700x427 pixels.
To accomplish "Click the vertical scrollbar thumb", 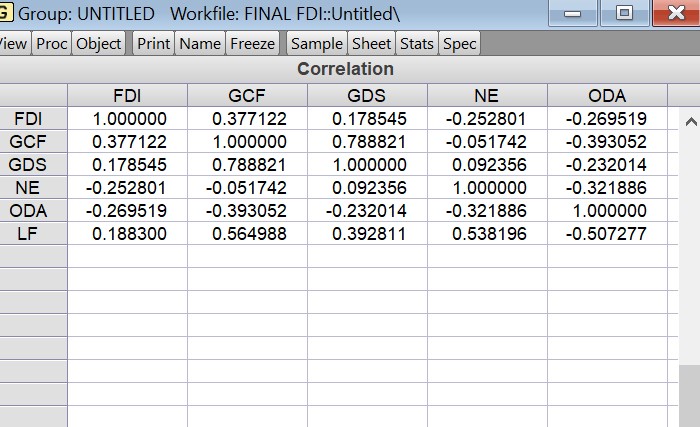I will [x=689, y=395].
